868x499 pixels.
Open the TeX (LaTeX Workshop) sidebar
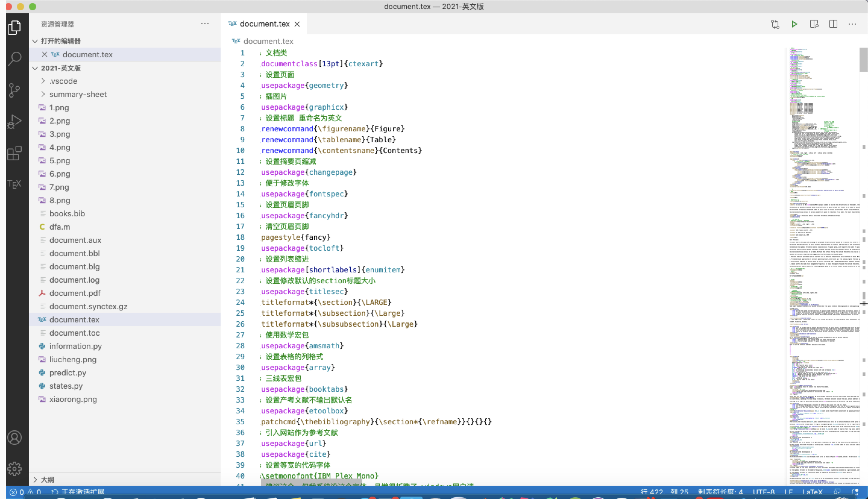(x=14, y=184)
